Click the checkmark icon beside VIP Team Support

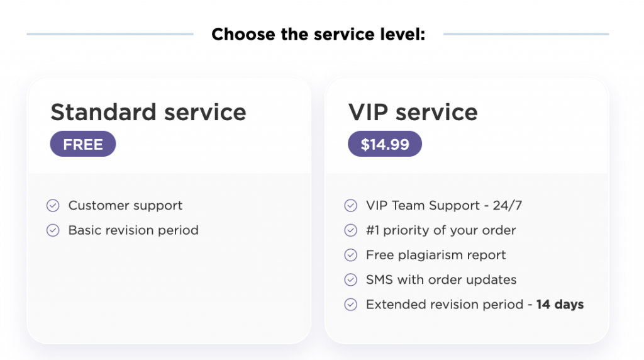(350, 205)
